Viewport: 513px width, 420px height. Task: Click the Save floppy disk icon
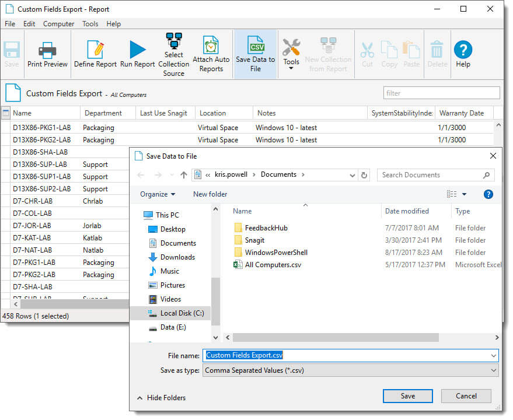pos(12,50)
